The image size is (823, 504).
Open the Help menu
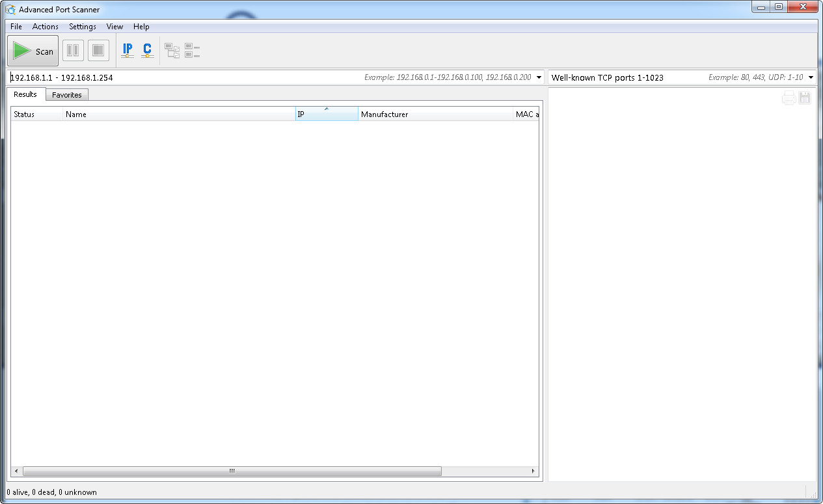[x=141, y=27]
